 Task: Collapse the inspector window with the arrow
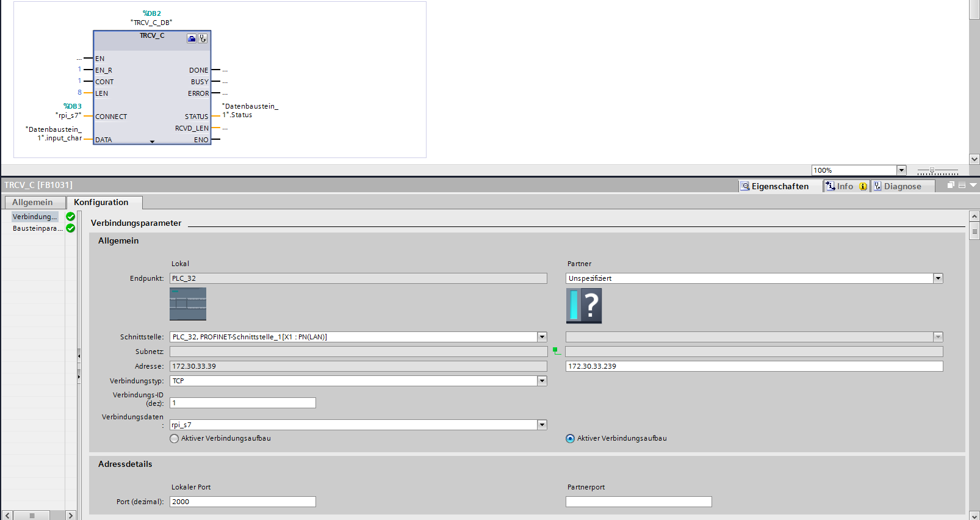click(x=973, y=186)
